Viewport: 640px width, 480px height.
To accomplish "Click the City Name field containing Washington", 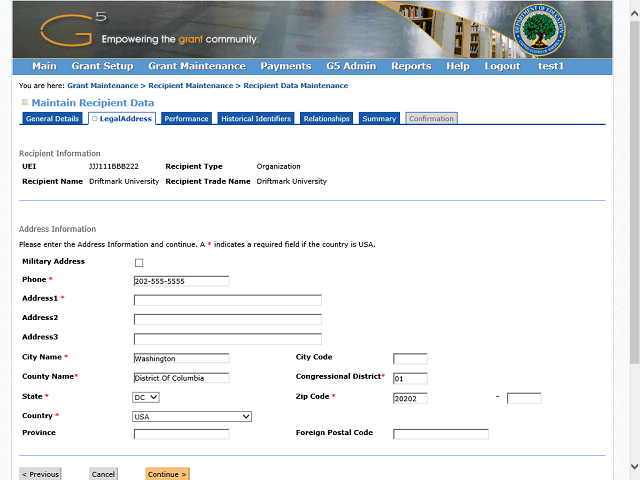I will pos(182,358).
